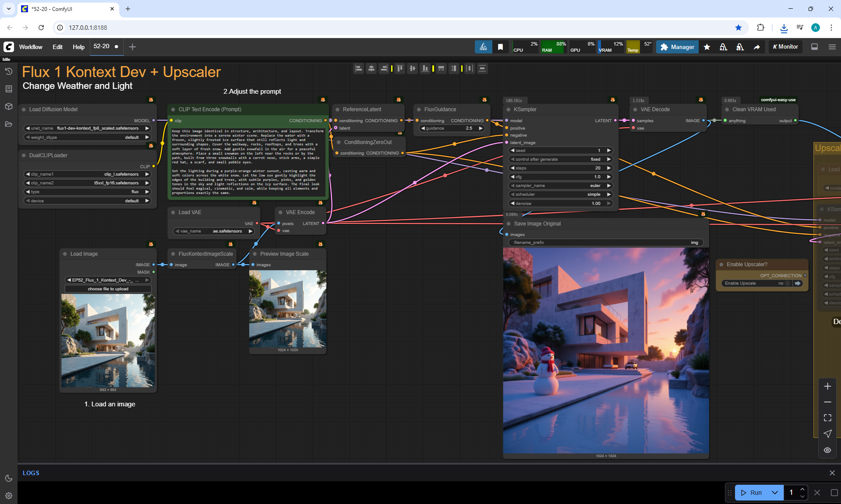Click the star favorites icon beside Manager

[x=707, y=47]
